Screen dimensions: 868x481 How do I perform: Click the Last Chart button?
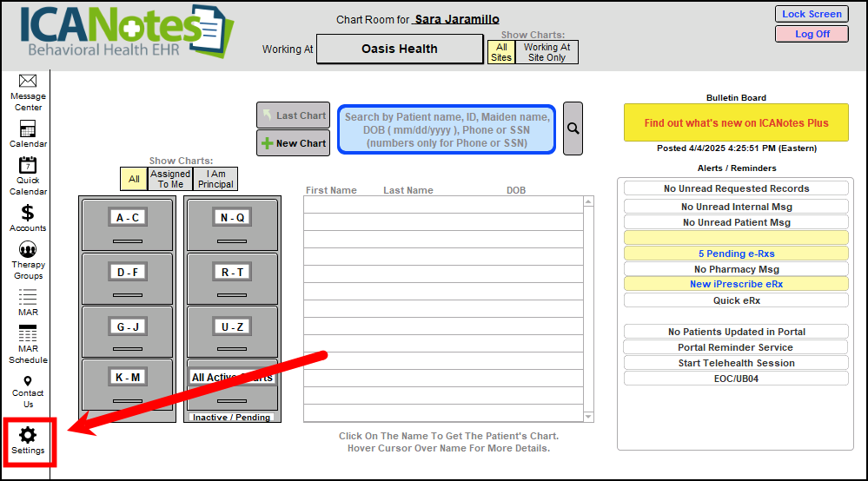coord(294,115)
